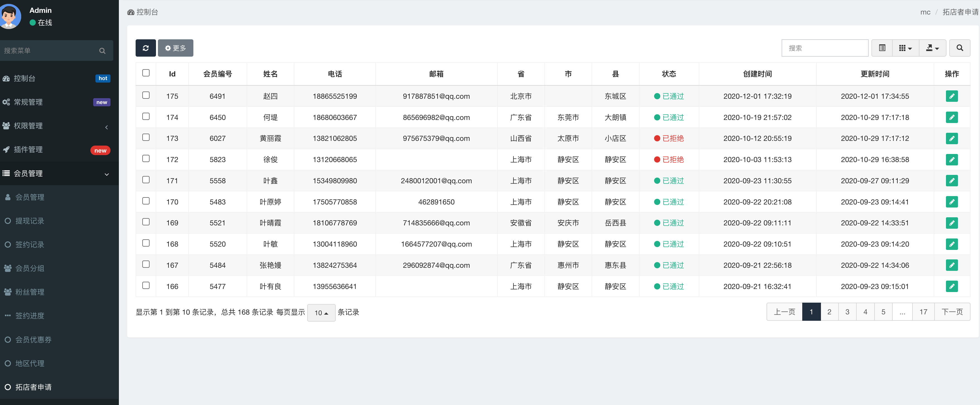Check the box for Id 175
Screen dimensions: 980x405
146,95
